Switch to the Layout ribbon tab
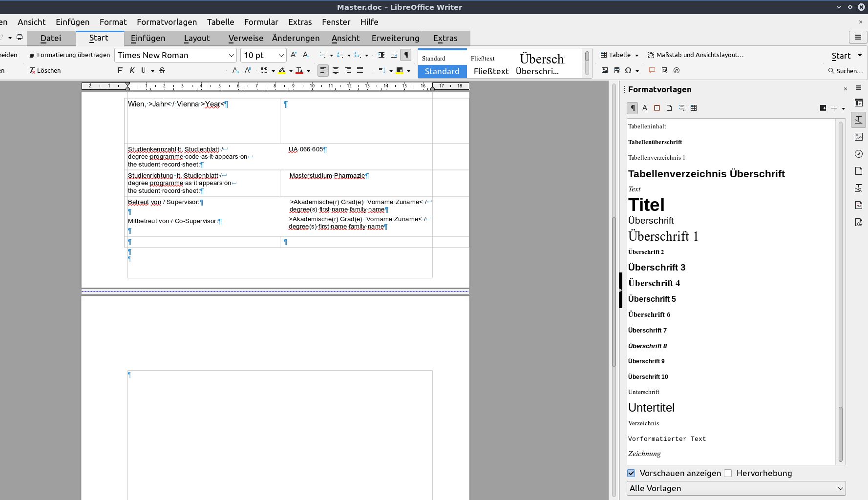The height and width of the screenshot is (500, 868). pyautogui.click(x=197, y=38)
